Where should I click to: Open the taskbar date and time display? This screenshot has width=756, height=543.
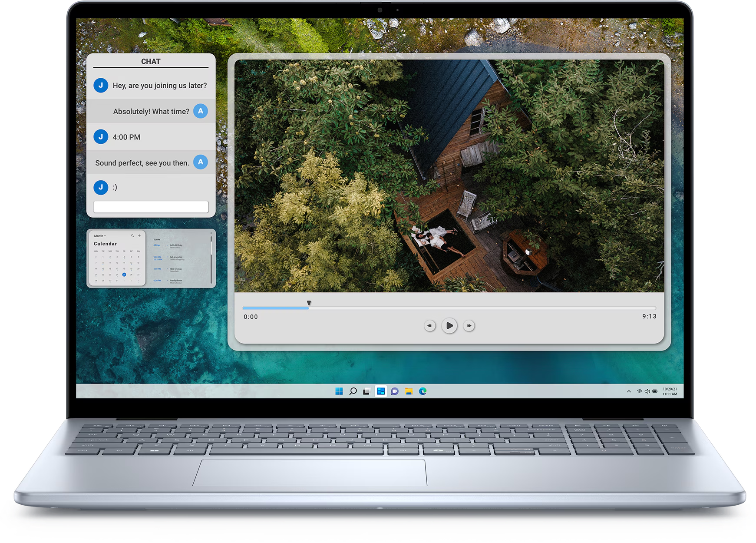(670, 391)
